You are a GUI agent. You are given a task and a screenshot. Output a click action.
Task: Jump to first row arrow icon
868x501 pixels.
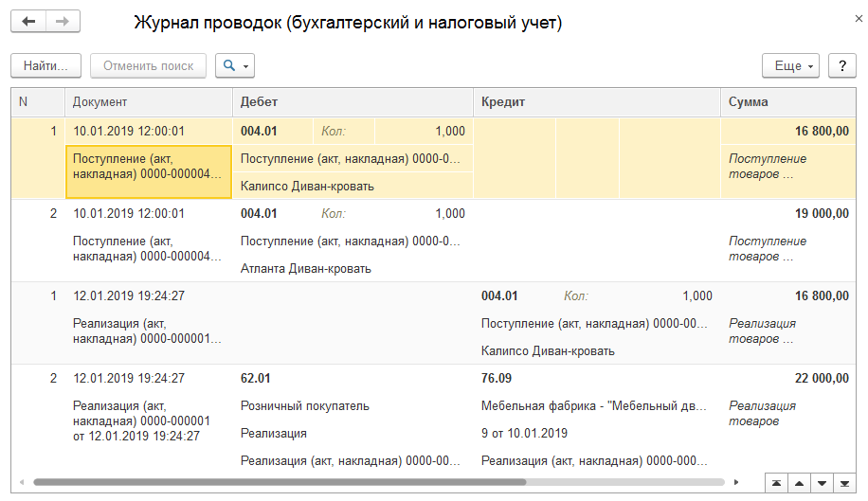click(777, 483)
